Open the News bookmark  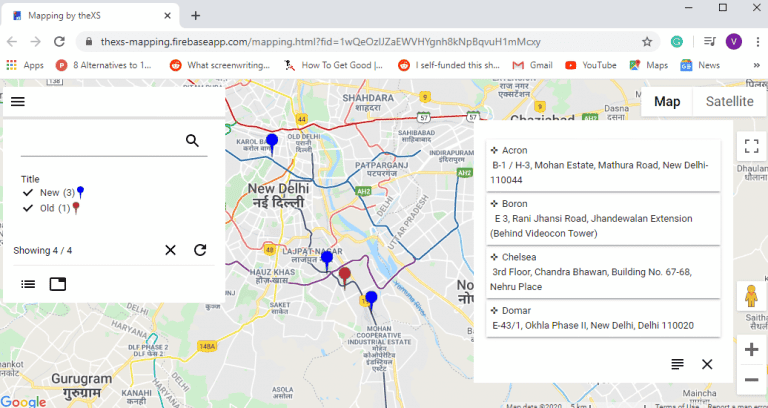(x=700, y=65)
